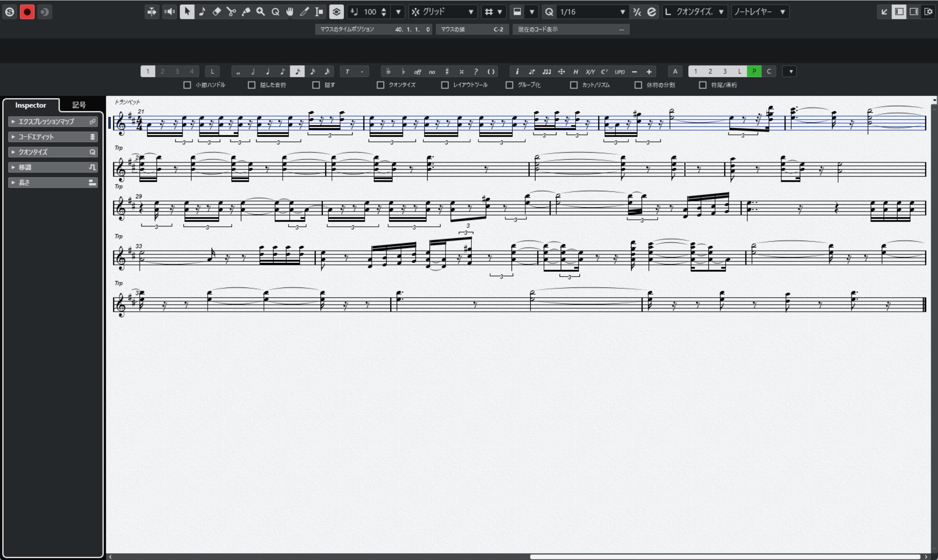This screenshot has height=560, width=938.
Task: Toggle Auto-Scroll in the editor toolbar
Action: coord(152,12)
